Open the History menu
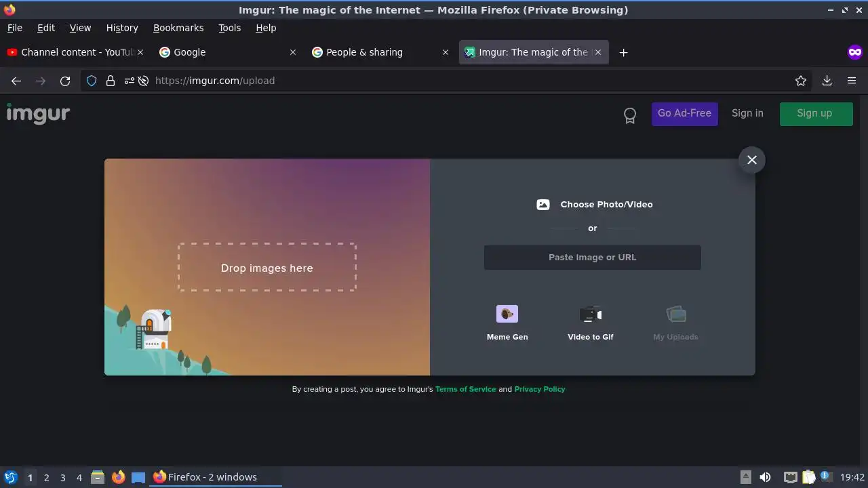 (x=122, y=28)
